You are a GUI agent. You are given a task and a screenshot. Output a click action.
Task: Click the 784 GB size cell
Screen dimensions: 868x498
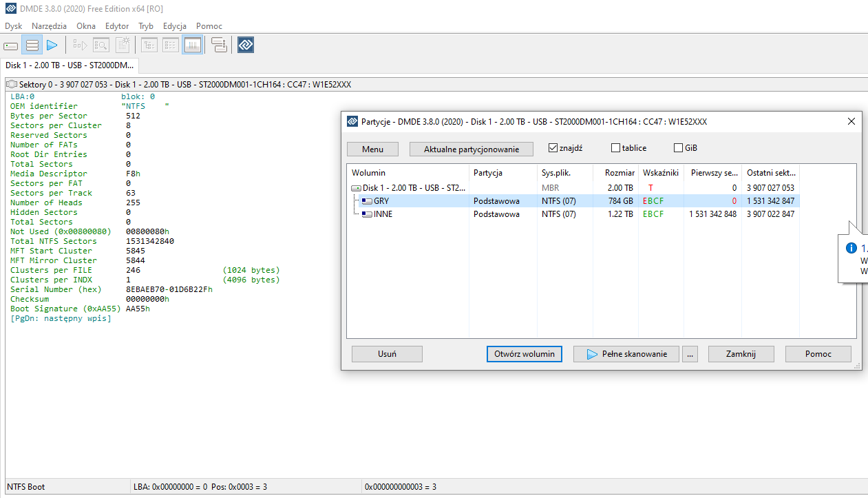620,201
